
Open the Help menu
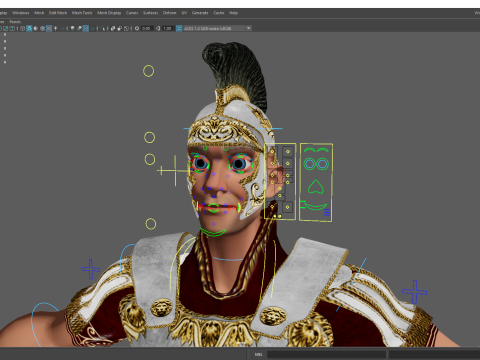[x=233, y=13]
